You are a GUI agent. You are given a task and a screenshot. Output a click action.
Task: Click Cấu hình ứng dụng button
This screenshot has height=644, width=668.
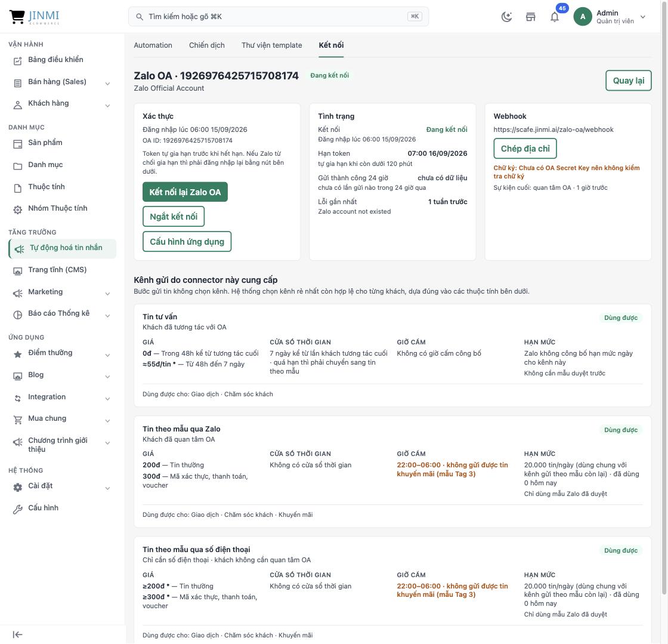pyautogui.click(x=187, y=242)
